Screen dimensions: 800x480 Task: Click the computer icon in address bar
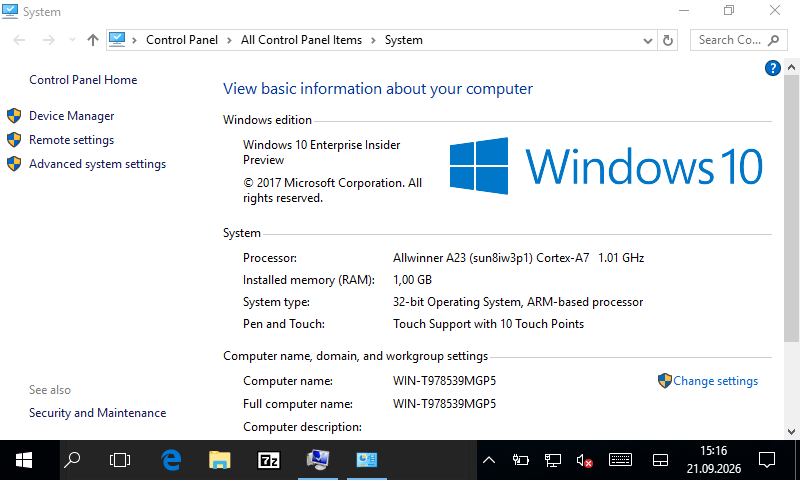coord(117,39)
